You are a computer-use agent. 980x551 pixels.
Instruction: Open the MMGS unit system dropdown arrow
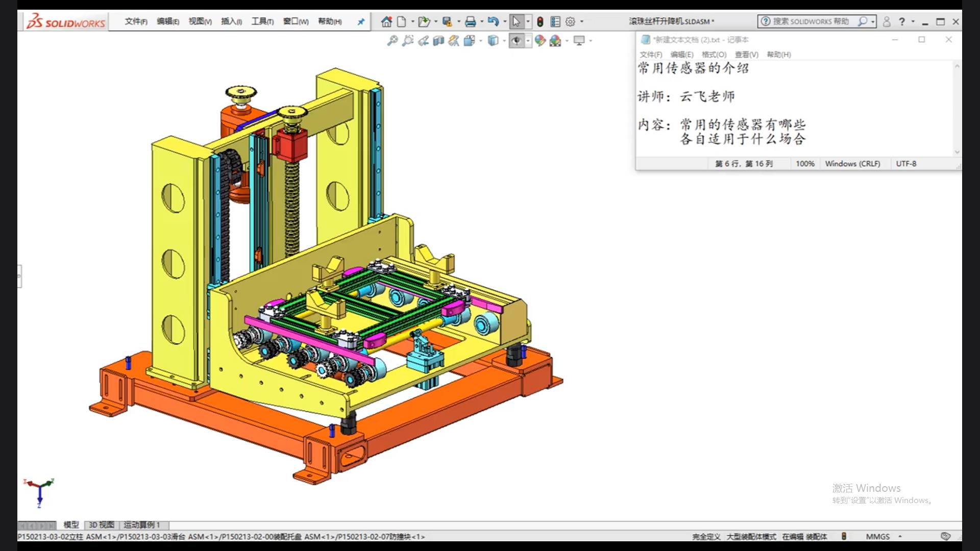coord(900,536)
